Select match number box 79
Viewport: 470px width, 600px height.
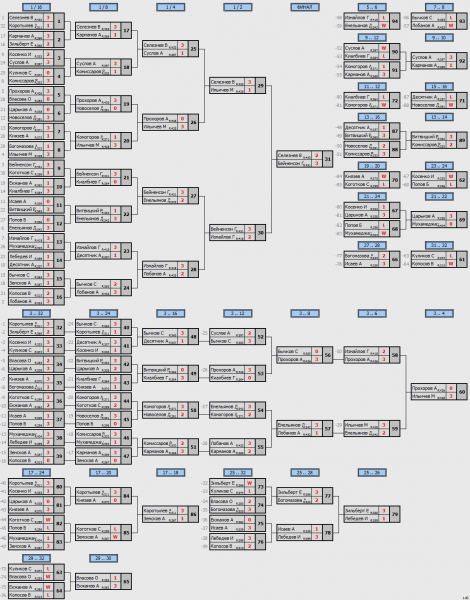[x=395, y=514]
